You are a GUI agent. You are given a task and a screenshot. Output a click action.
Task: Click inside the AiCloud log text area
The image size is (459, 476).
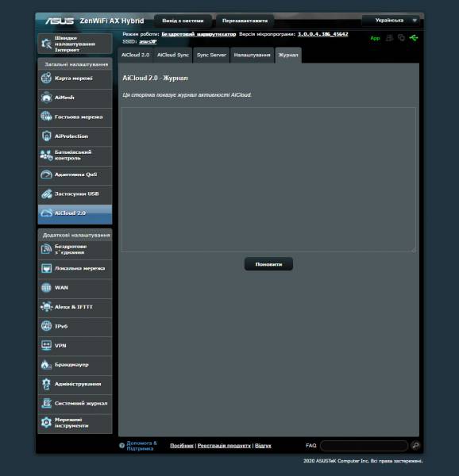click(x=268, y=179)
